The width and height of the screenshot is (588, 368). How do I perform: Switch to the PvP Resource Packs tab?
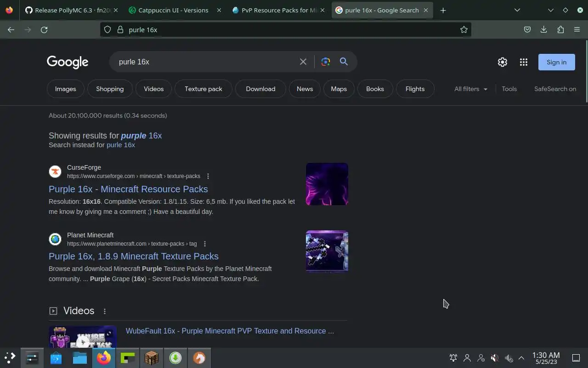click(x=278, y=10)
